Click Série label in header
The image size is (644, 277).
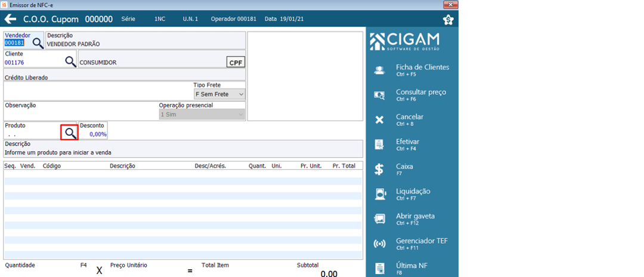[128, 19]
